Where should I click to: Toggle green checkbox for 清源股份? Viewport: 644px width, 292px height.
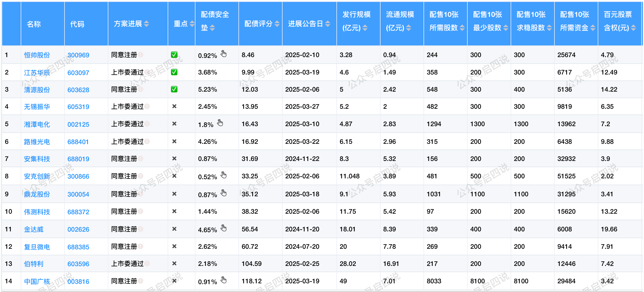click(x=174, y=89)
